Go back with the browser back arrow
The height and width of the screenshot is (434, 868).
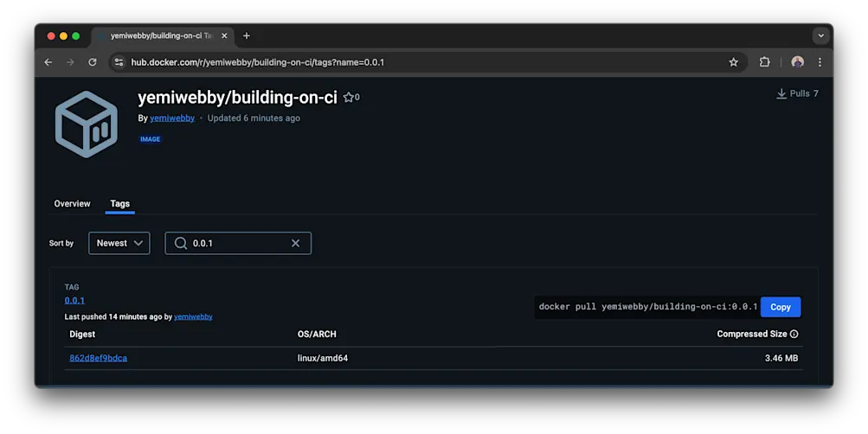48,62
